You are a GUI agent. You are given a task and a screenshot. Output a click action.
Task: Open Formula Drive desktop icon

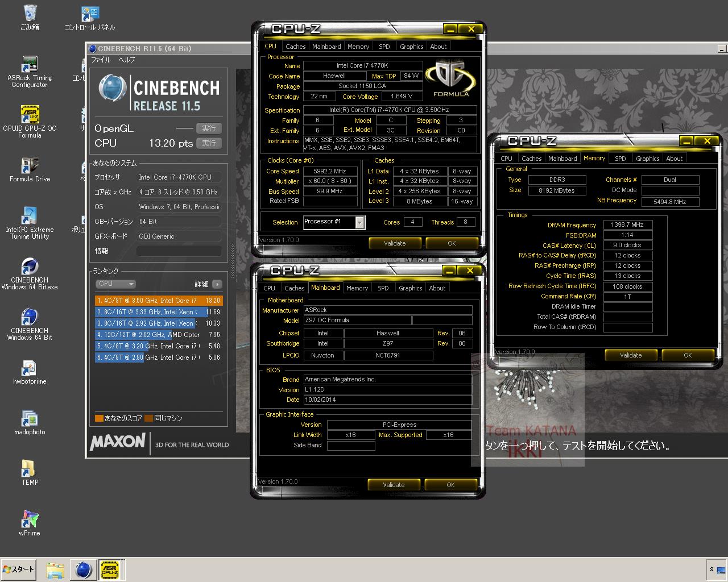coord(30,169)
